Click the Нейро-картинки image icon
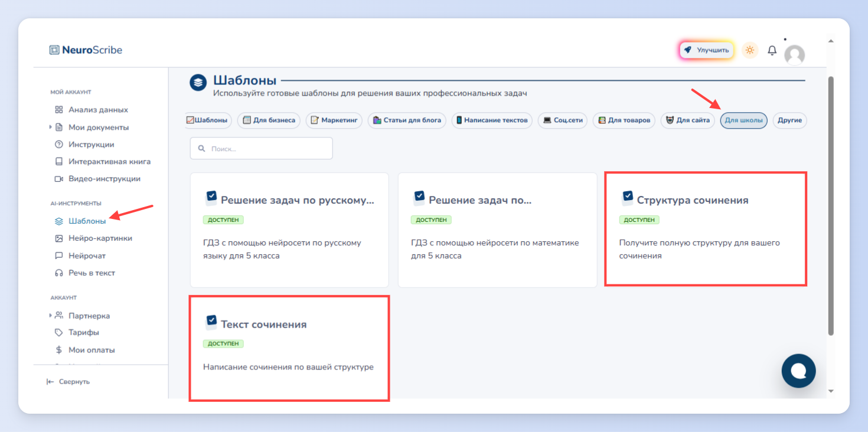The image size is (868, 432). click(x=58, y=238)
